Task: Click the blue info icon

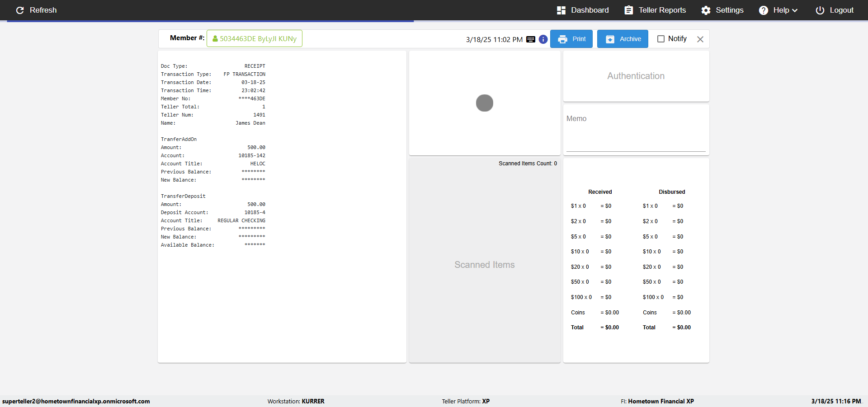Action: [543, 39]
